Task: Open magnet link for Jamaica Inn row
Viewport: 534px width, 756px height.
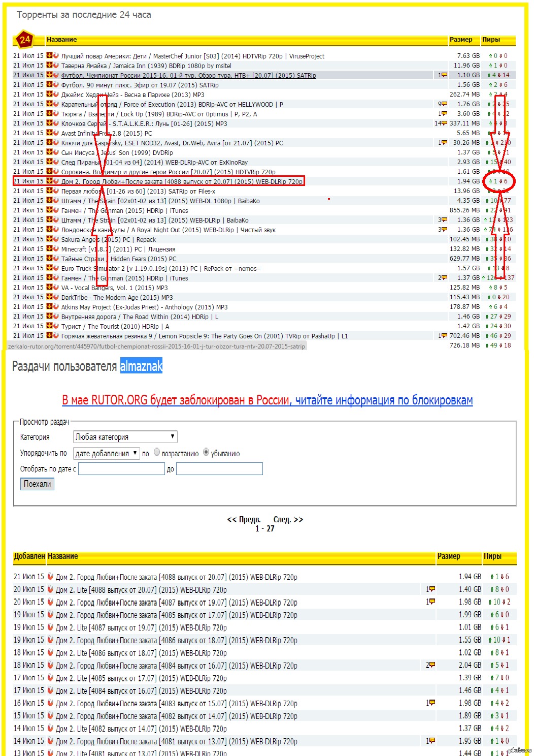Action: pyautogui.click(x=56, y=66)
